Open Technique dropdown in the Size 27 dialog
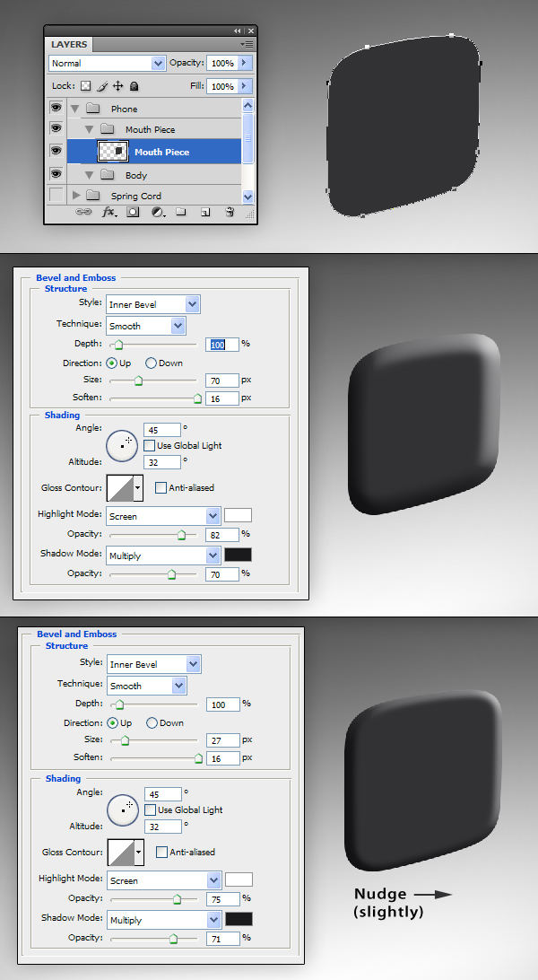 179,686
